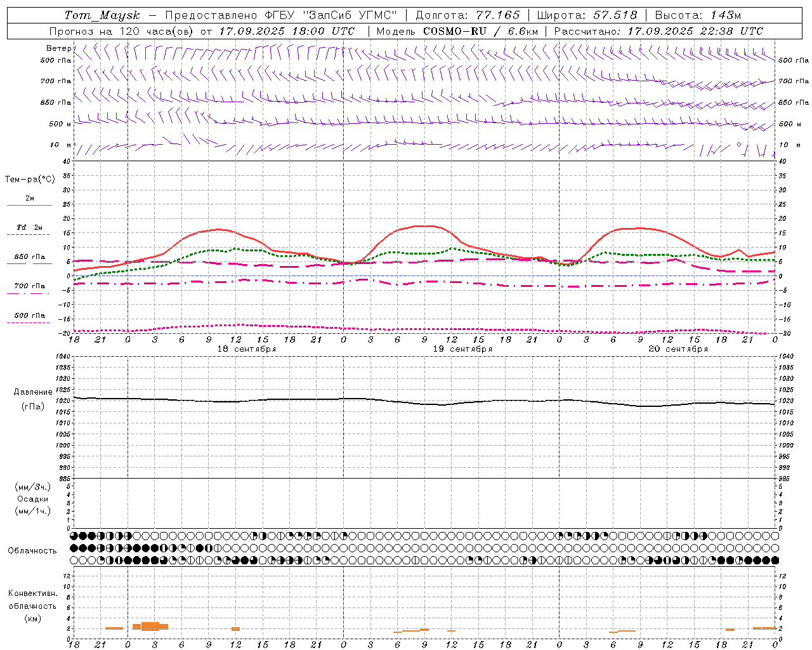Click the Высота 143м elevation field
The height and width of the screenshot is (650, 812).
pyautogui.click(x=698, y=15)
